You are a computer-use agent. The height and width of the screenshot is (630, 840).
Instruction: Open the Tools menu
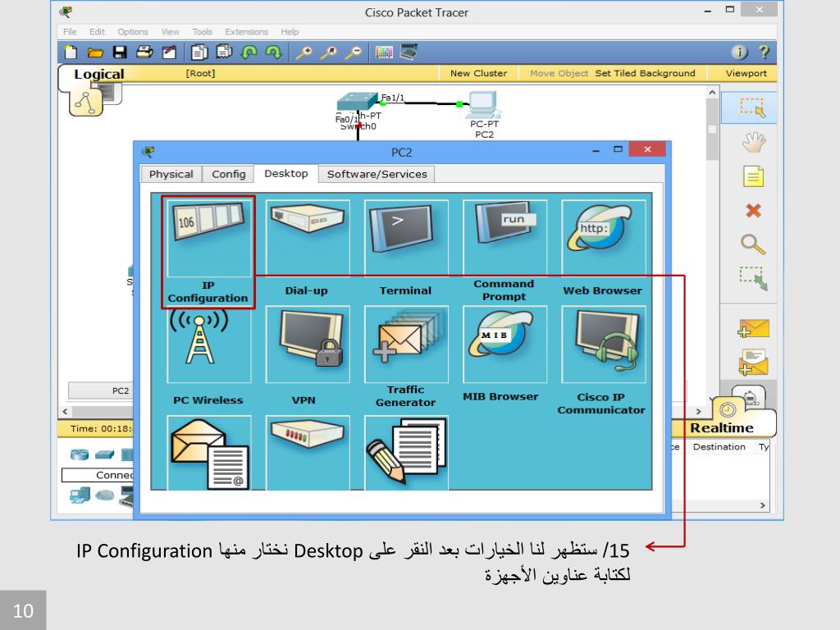[202, 32]
